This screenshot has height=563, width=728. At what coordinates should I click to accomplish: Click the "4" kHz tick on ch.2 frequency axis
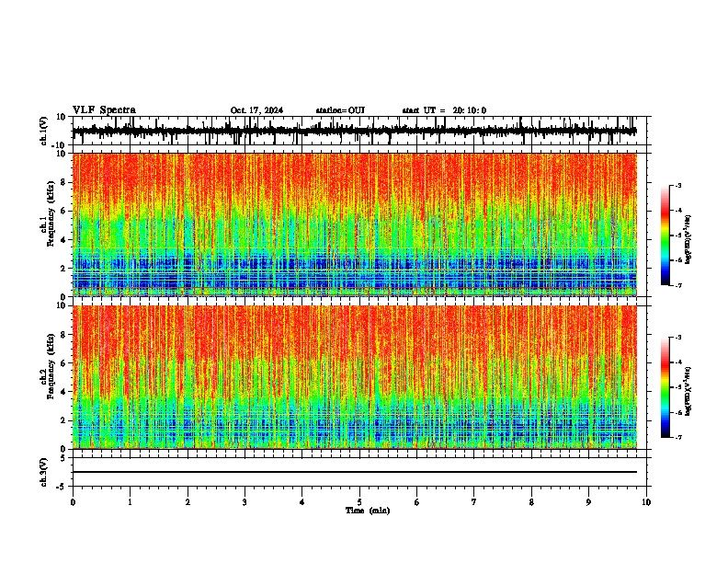pos(63,392)
